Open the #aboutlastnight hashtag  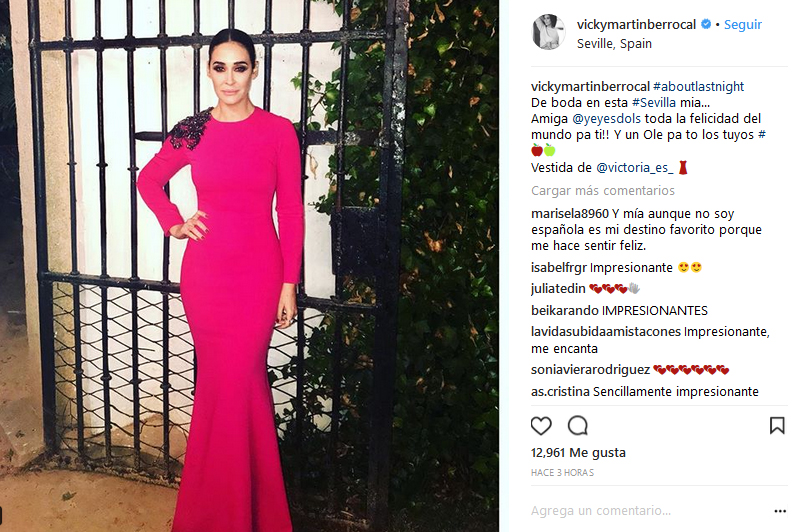698,87
